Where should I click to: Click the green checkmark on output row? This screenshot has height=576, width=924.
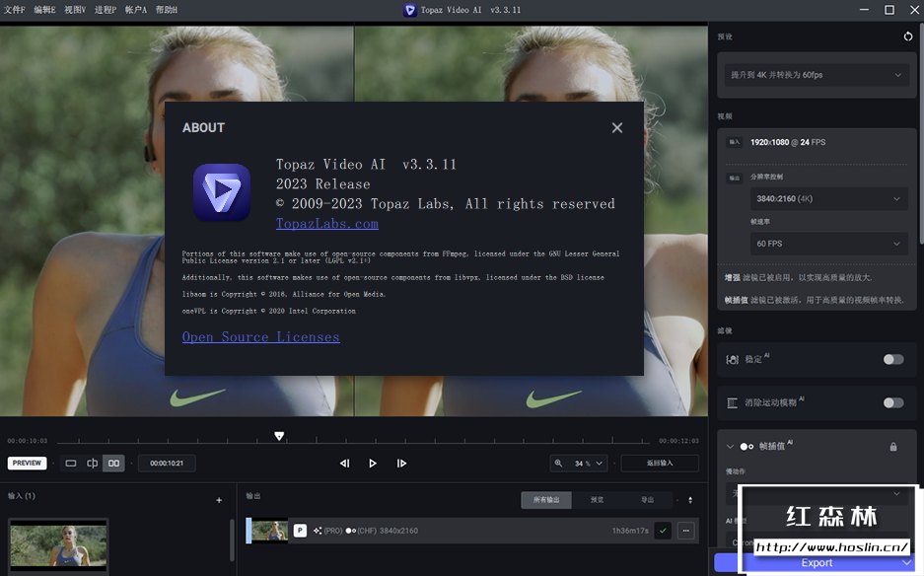663,531
